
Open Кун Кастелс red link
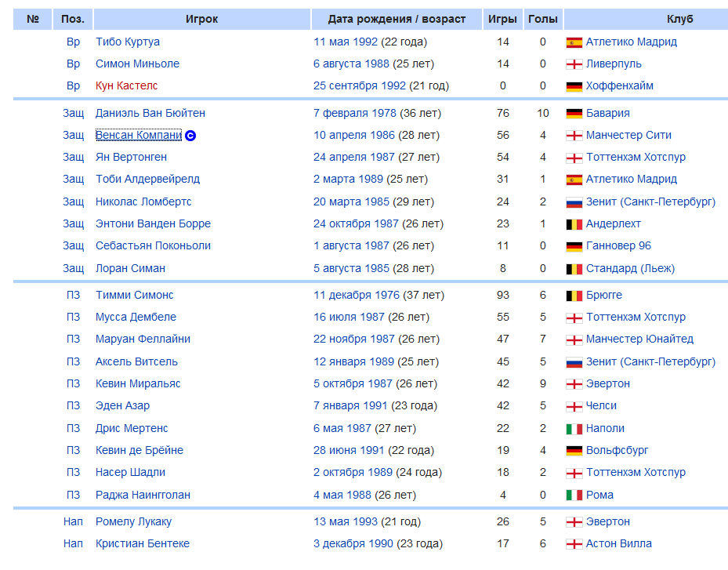coord(126,85)
